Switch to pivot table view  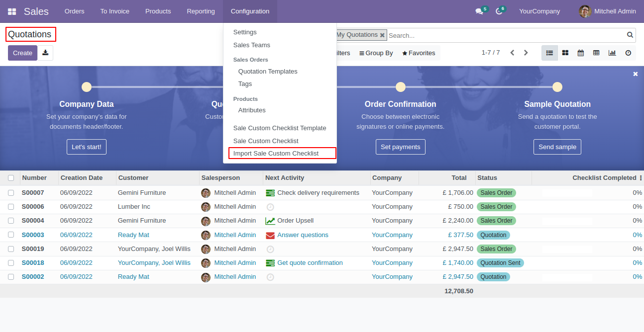[x=596, y=53]
